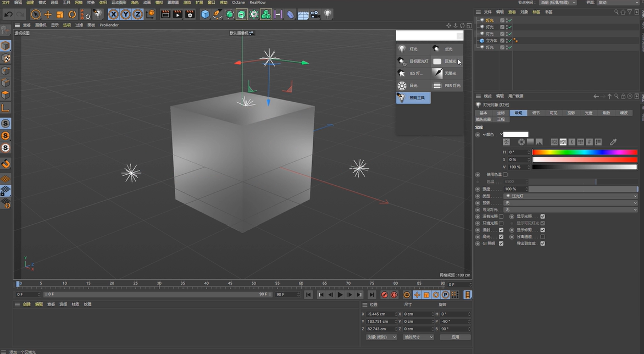Screen dimensions: 644x354
Task: Enable the 没有光照 checkbox
Action: tap(501, 216)
